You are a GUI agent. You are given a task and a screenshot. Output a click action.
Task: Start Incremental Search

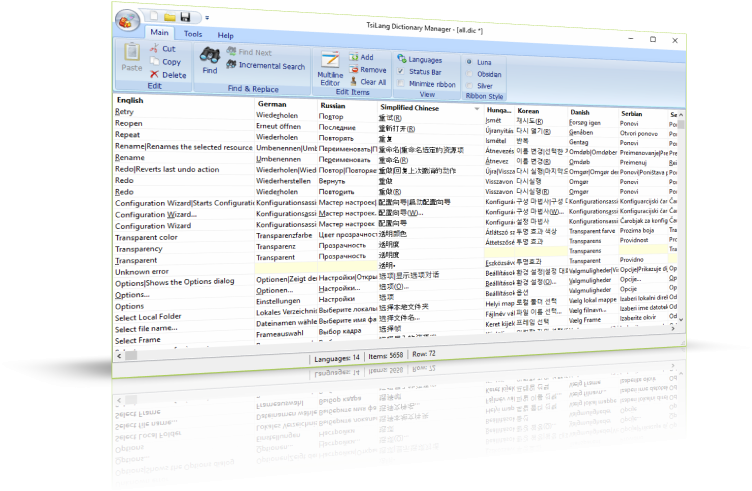click(x=266, y=65)
